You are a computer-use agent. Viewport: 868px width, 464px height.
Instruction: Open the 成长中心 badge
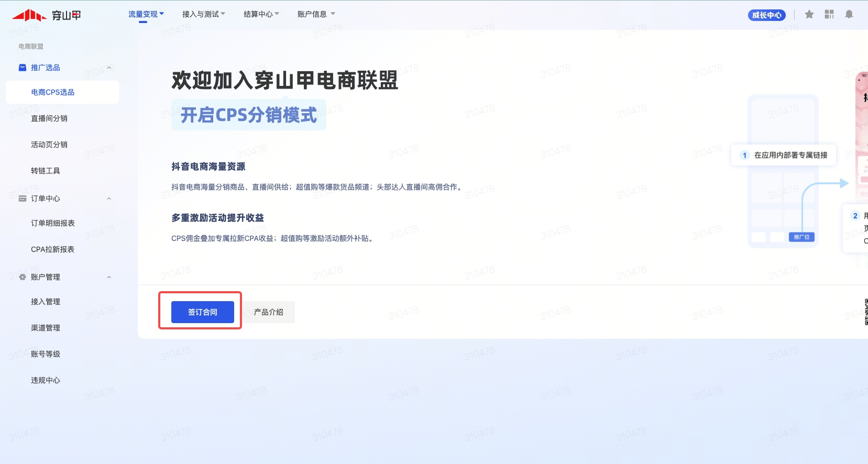coord(767,15)
